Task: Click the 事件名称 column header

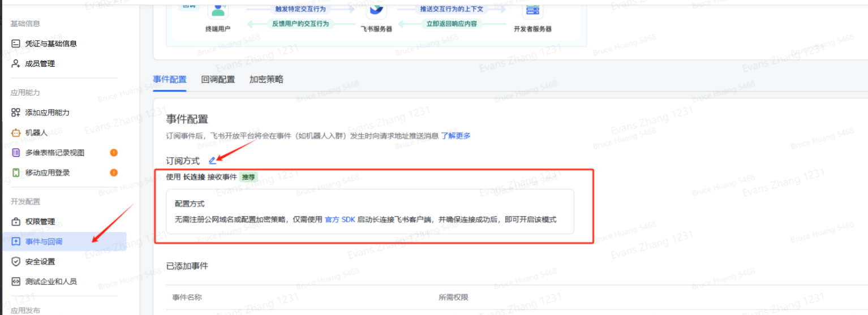Action: click(187, 297)
